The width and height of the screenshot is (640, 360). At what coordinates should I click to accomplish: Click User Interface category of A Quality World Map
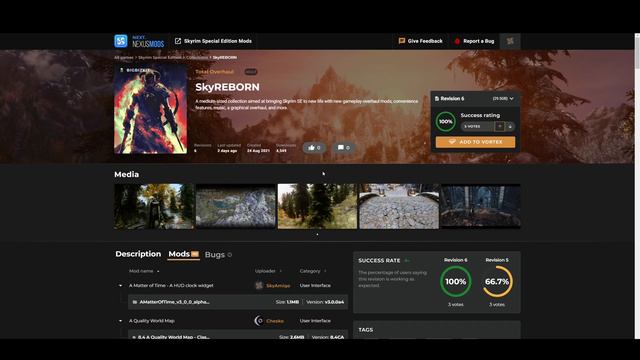click(315, 321)
